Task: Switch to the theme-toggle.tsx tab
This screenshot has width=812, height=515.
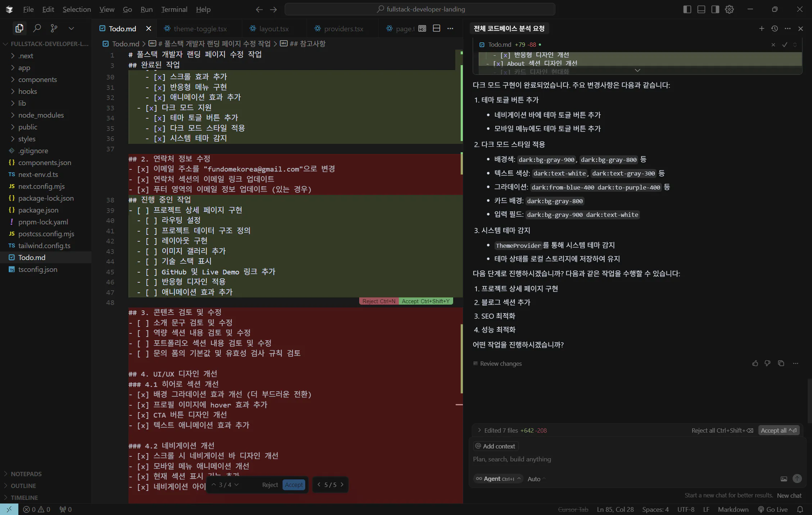Action: pyautogui.click(x=200, y=28)
